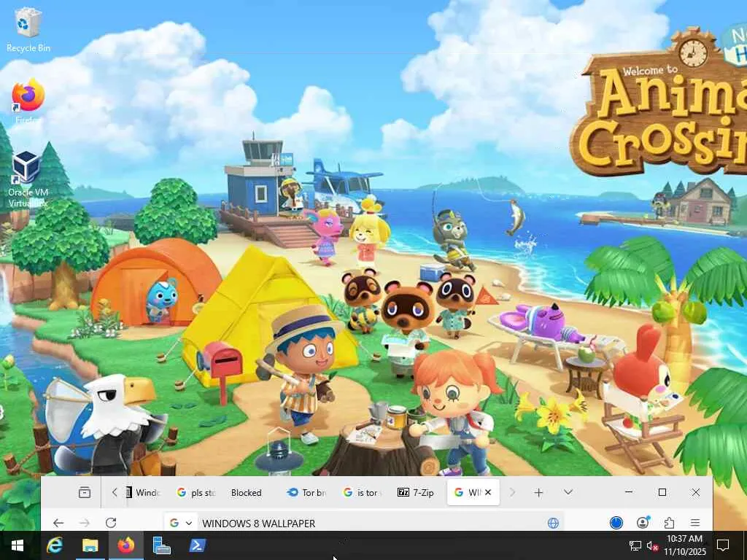The width and height of the screenshot is (747, 560).
Task: Open the Google search engine selector dropdown
Action: click(181, 523)
